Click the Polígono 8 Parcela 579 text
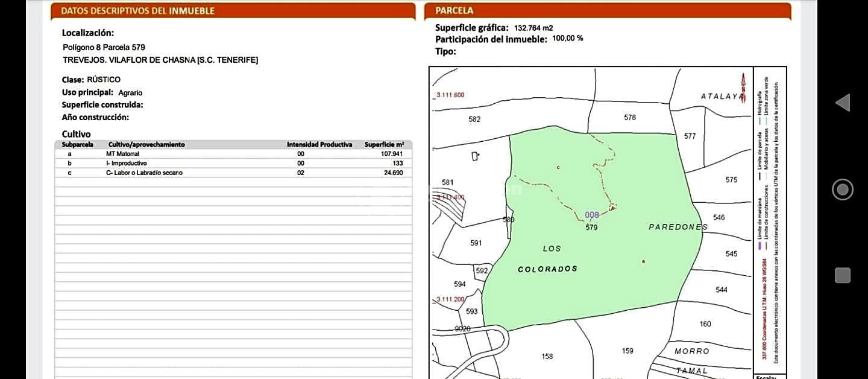 (104, 47)
